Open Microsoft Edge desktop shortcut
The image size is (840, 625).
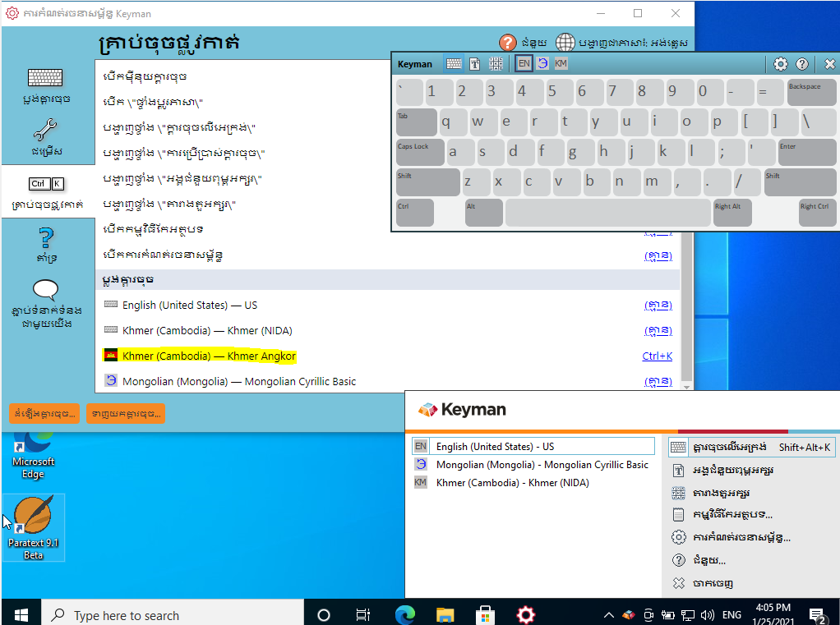pos(33,455)
